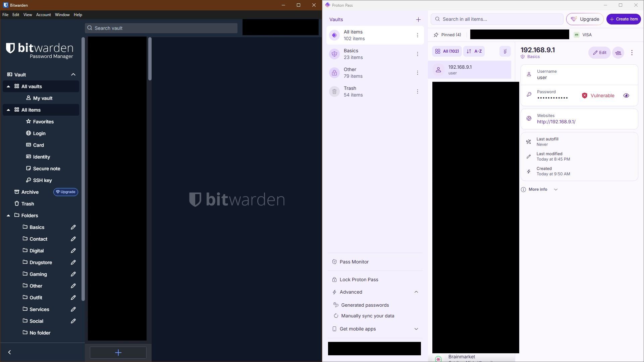Edit the 192.168.9.1 item
Viewport: 644px width, 362px height.
point(599,53)
